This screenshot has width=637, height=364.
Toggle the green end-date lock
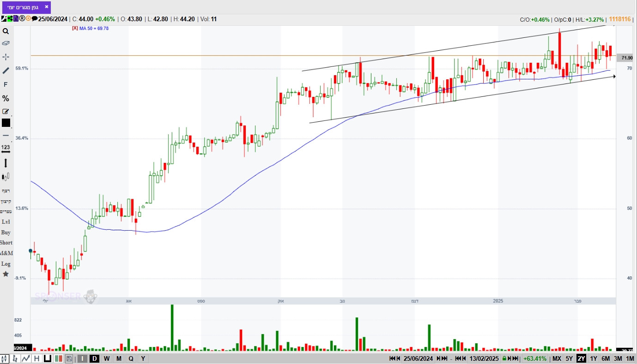504,358
